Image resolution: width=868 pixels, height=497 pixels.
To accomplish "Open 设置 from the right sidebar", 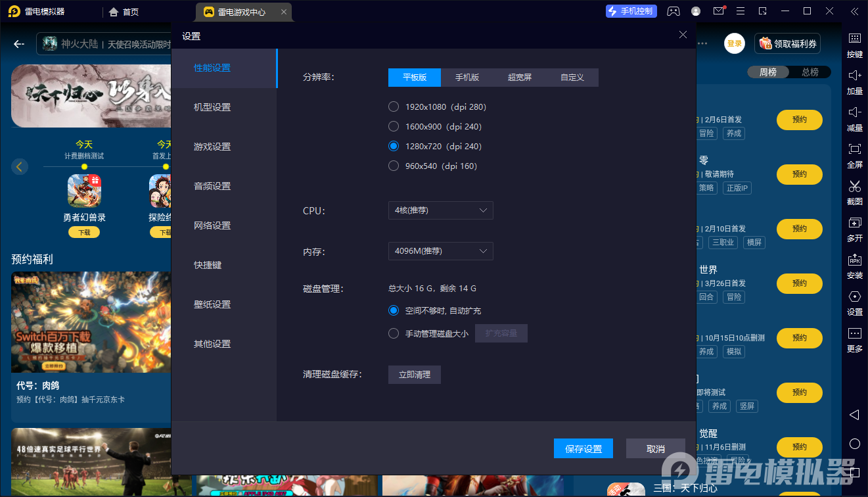I will [854, 296].
